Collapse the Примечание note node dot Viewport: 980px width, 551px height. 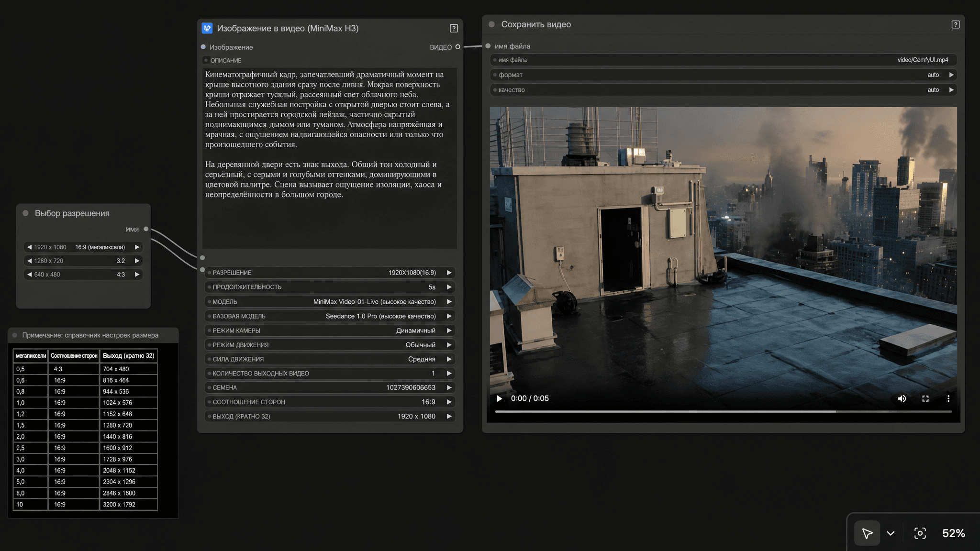[15, 335]
